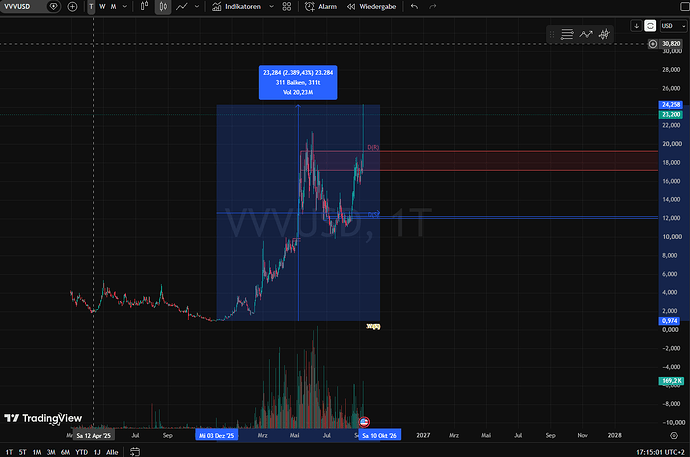Open timezone menu at 17:15:01 UTC+2
The height and width of the screenshot is (457, 690).
[x=660, y=452]
